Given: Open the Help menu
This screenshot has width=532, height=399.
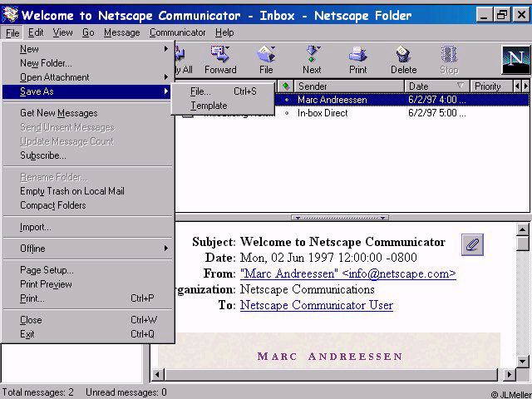Looking at the screenshot, I should [x=224, y=32].
